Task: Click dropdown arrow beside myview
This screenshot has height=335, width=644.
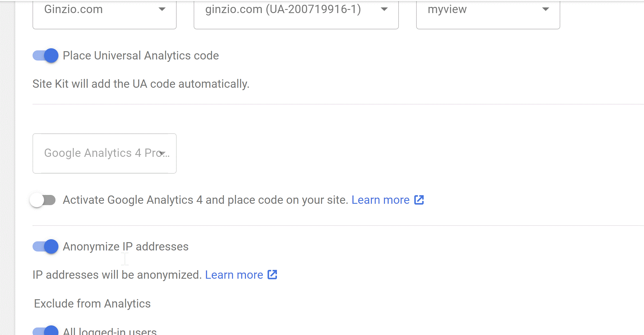Action: (x=545, y=10)
